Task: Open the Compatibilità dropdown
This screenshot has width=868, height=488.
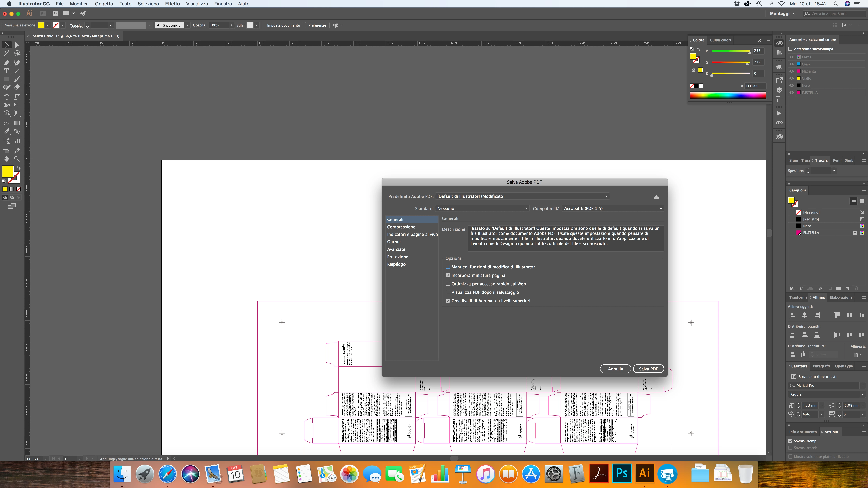Action: pos(613,208)
